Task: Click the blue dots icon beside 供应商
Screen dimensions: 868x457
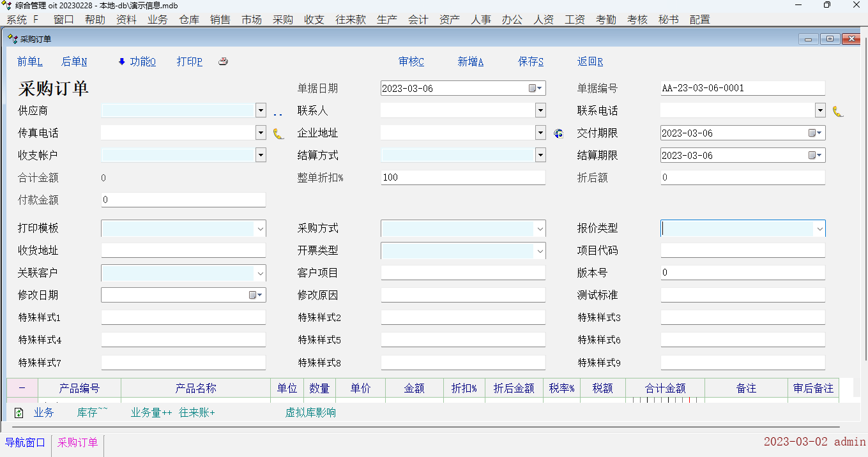Action: click(278, 114)
